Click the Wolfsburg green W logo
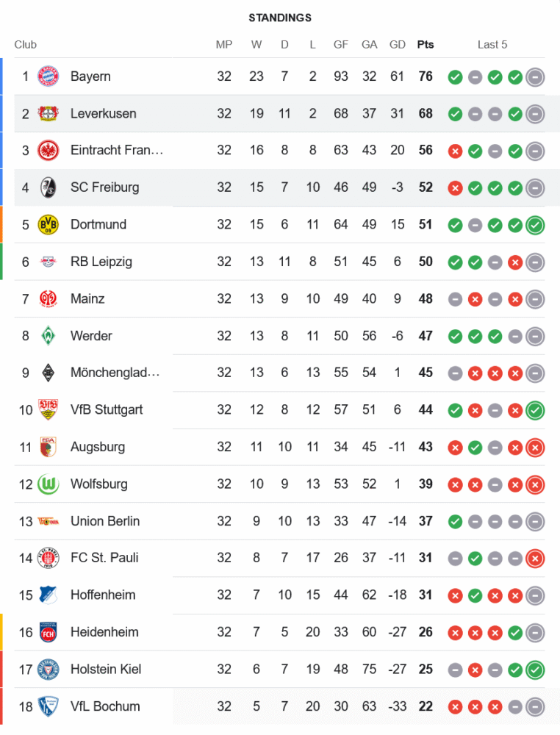The image size is (560, 735). click(48, 484)
